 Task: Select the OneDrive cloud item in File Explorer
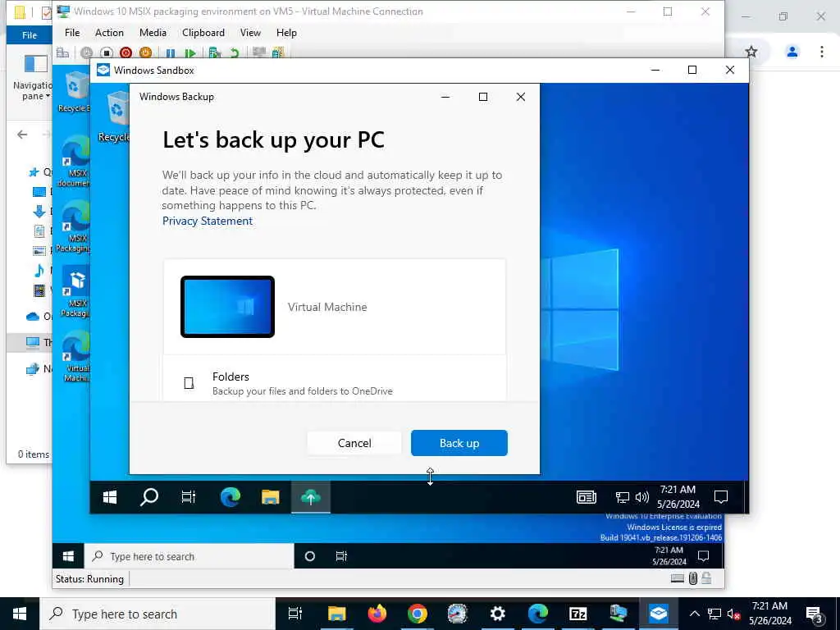click(33, 316)
